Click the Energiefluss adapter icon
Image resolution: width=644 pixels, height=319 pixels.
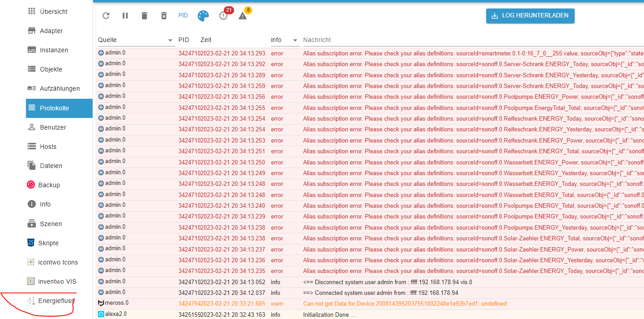[31, 301]
